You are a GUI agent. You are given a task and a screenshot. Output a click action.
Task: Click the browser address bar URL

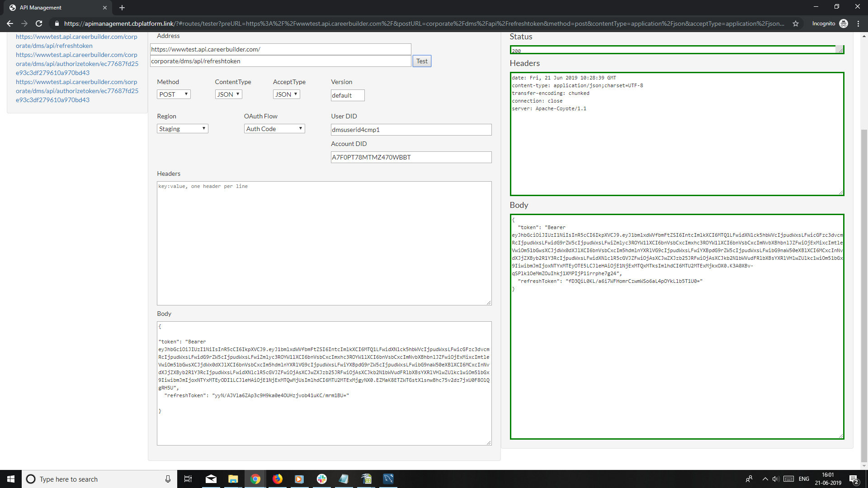(424, 23)
